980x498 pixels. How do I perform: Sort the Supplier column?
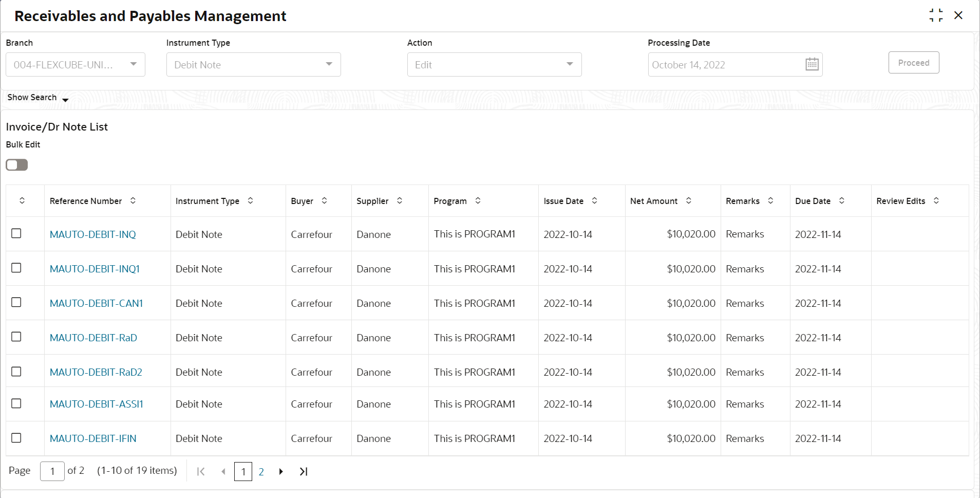[400, 200]
